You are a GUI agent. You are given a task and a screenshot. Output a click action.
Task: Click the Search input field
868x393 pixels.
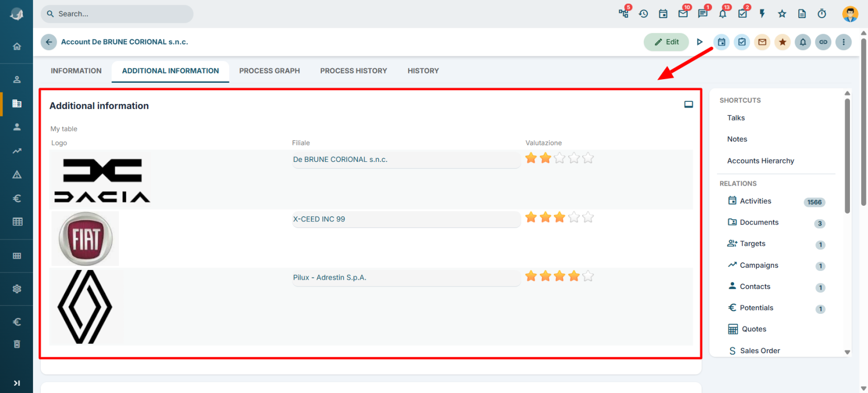click(x=117, y=14)
